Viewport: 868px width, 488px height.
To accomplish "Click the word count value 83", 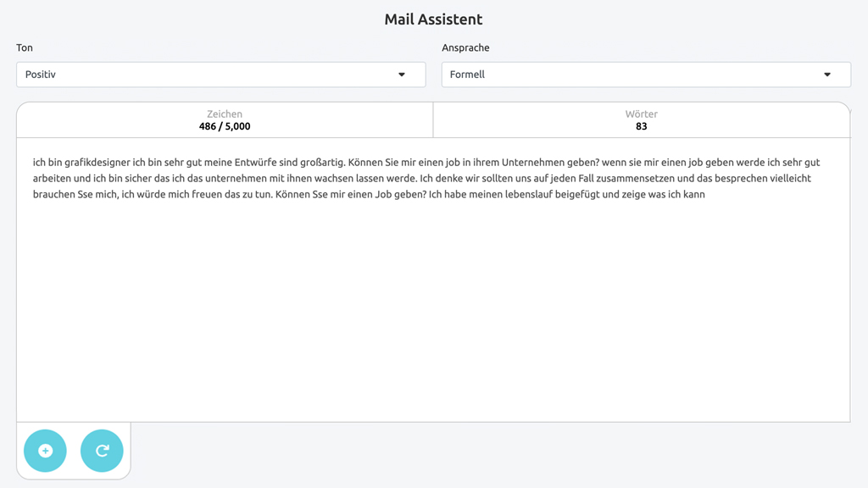I will pos(642,127).
